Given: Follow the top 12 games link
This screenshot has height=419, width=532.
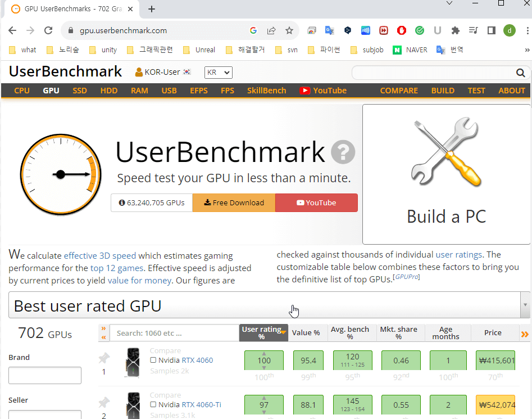Looking at the screenshot, I should (x=117, y=268).
